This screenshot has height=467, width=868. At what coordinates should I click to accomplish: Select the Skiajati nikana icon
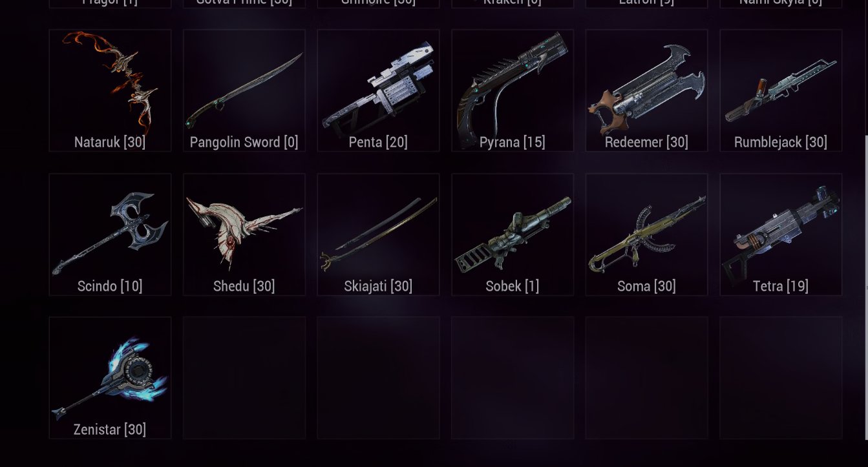coord(378,234)
